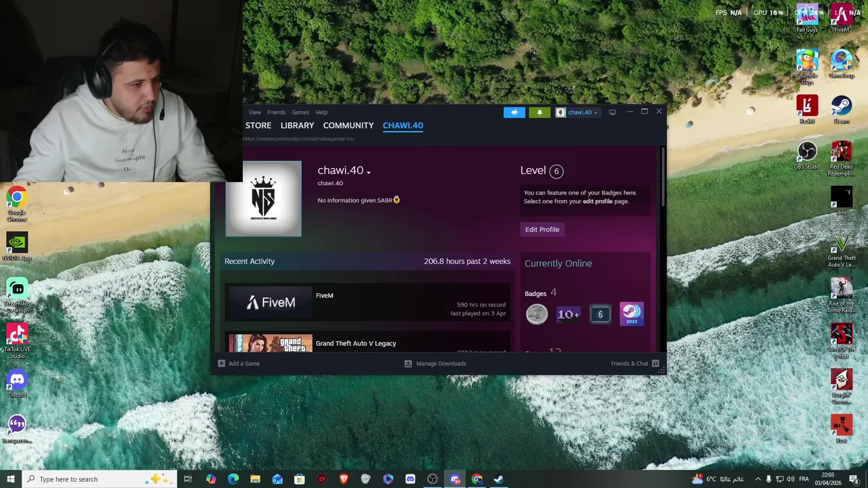Open RedM desktop shortcut
Screen dimensions: 868x488
tap(807, 109)
